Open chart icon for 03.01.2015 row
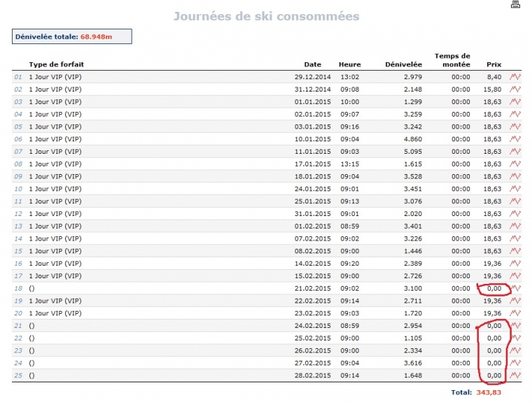Screen dimensions: 532x402 [515, 127]
